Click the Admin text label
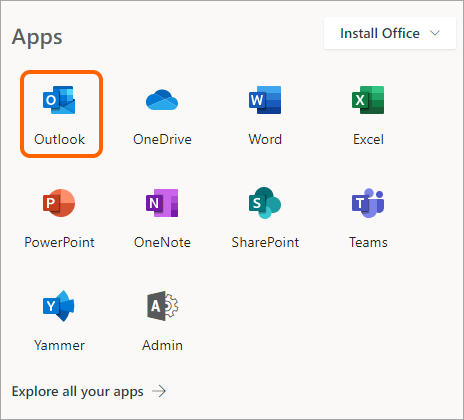The height and width of the screenshot is (420, 464). [x=162, y=345]
